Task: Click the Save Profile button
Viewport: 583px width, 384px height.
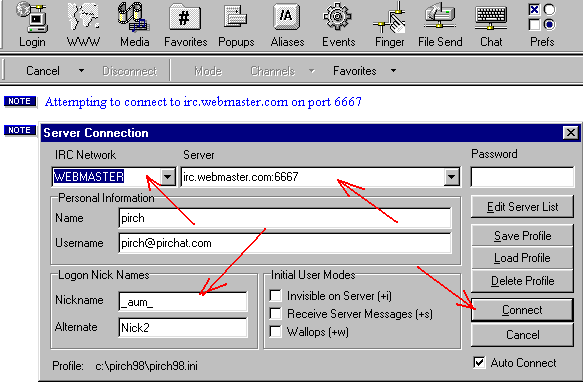Action: tap(522, 236)
